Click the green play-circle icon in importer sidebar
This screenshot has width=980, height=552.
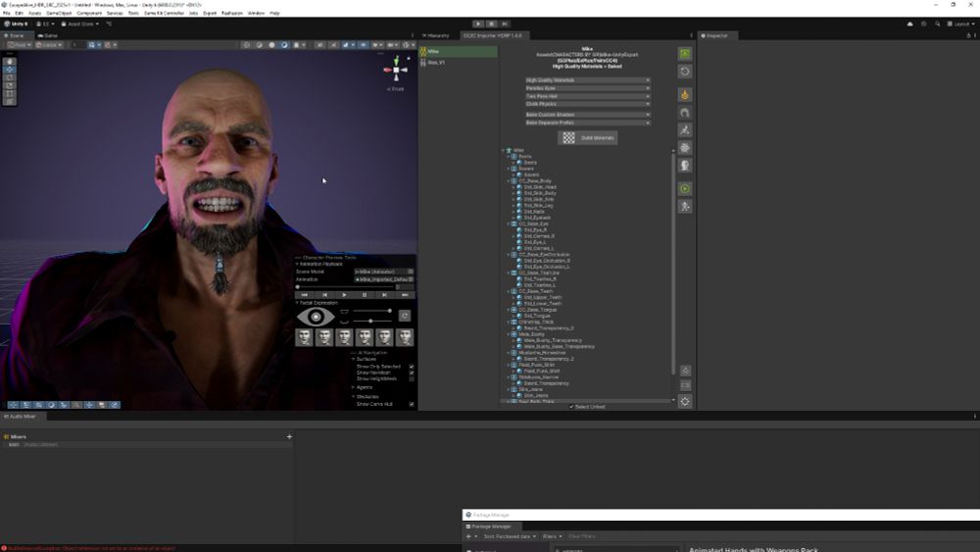[x=685, y=189]
